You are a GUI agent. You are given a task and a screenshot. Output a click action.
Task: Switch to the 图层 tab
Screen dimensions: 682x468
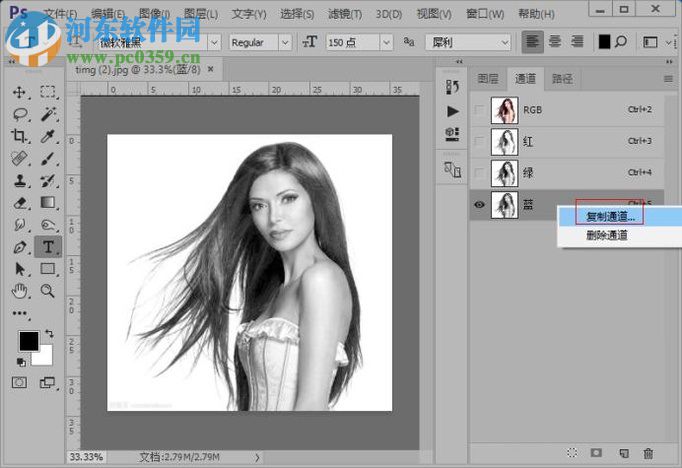tap(487, 78)
